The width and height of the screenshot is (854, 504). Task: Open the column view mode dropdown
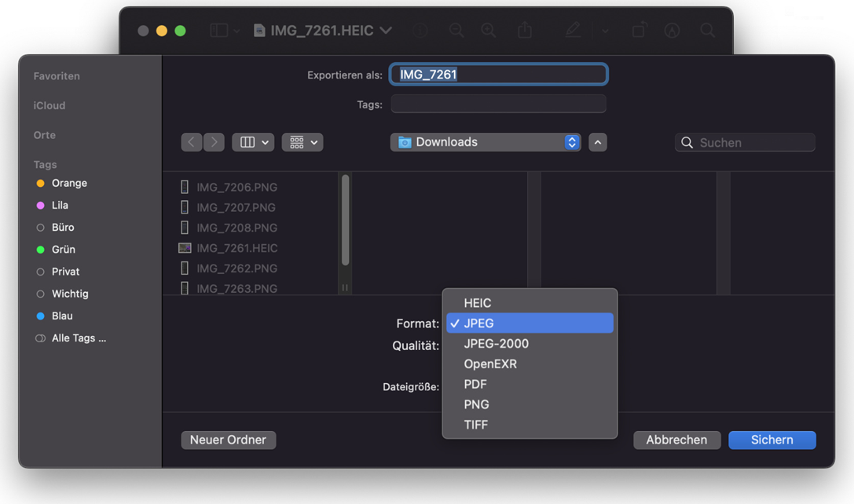[252, 142]
